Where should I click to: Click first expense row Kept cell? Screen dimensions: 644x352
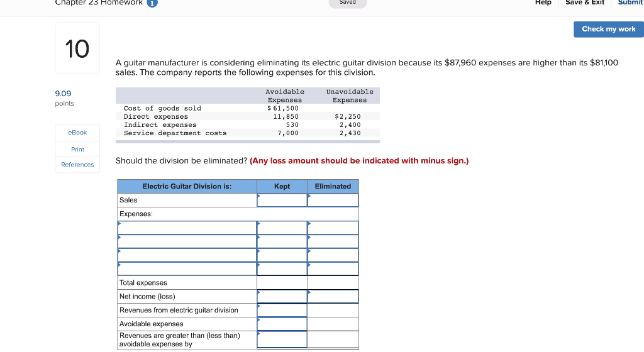coord(282,228)
